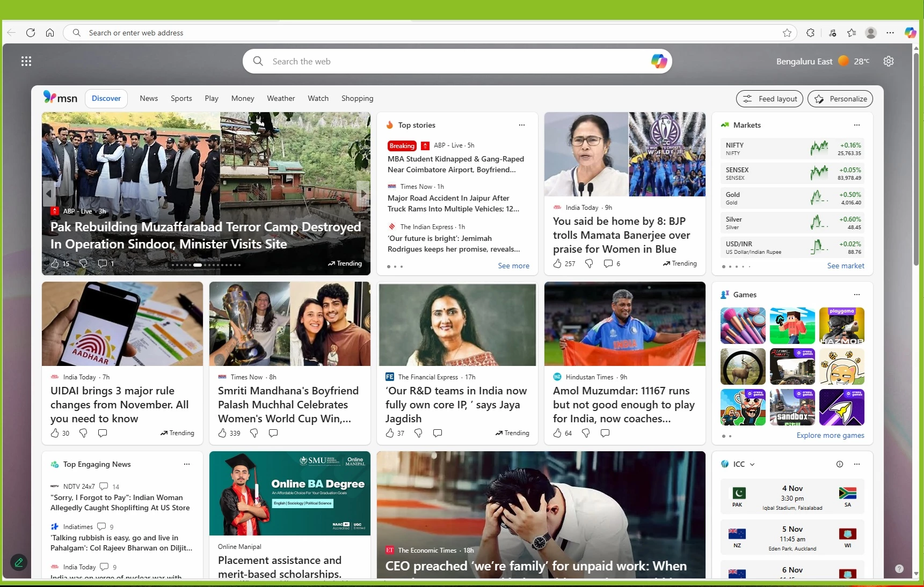Open the Money tab
The height and width of the screenshot is (587, 924).
click(243, 98)
